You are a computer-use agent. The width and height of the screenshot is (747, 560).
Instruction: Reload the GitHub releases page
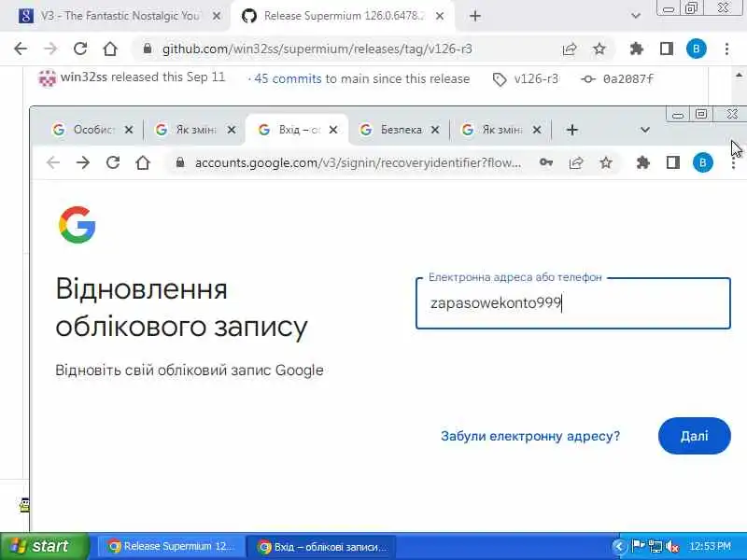80,49
